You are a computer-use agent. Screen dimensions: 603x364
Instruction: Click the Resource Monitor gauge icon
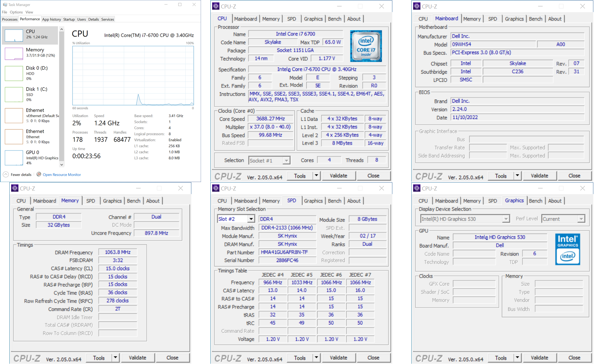pyautogui.click(x=39, y=174)
